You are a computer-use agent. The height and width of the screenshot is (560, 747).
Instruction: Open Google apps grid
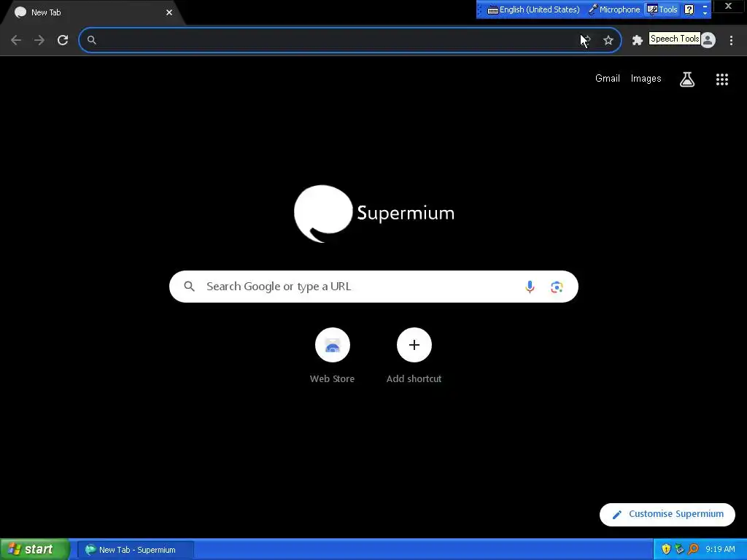[x=721, y=79]
